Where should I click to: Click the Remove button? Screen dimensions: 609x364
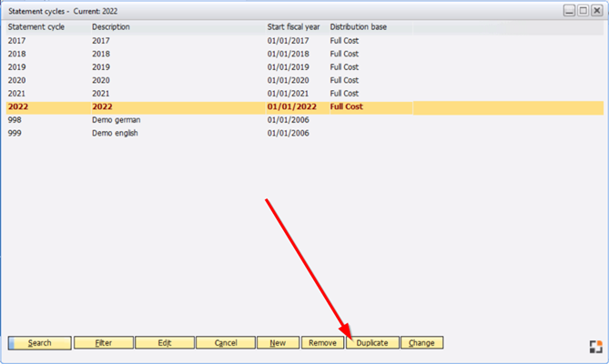pos(322,343)
